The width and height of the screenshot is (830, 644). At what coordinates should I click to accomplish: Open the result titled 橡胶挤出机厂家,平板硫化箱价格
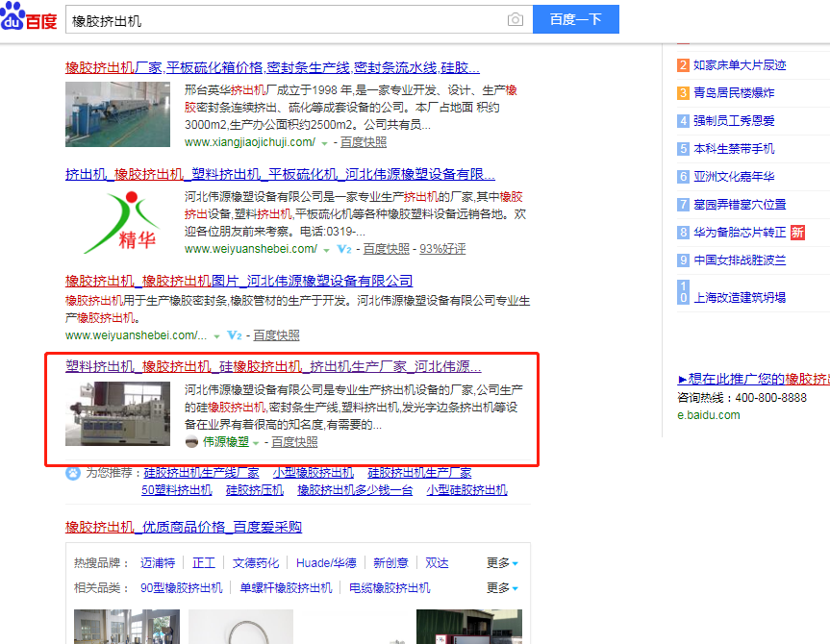(x=272, y=67)
